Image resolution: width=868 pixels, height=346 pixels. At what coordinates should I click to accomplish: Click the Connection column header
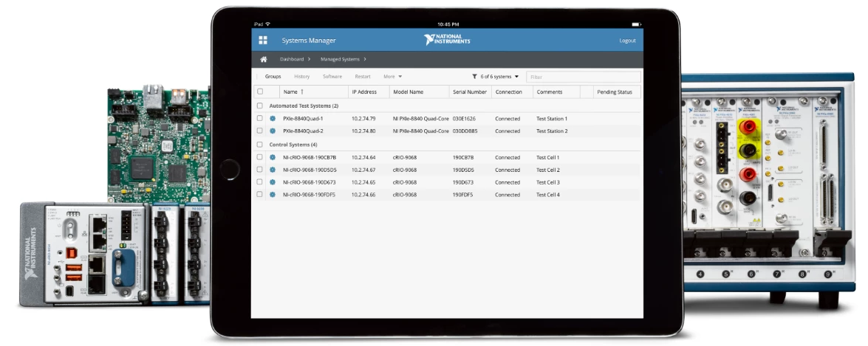coord(509,91)
